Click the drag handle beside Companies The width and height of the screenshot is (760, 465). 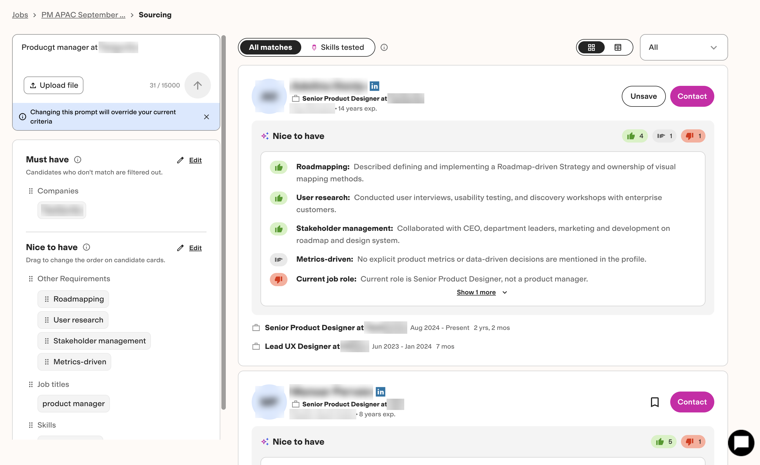click(x=31, y=191)
